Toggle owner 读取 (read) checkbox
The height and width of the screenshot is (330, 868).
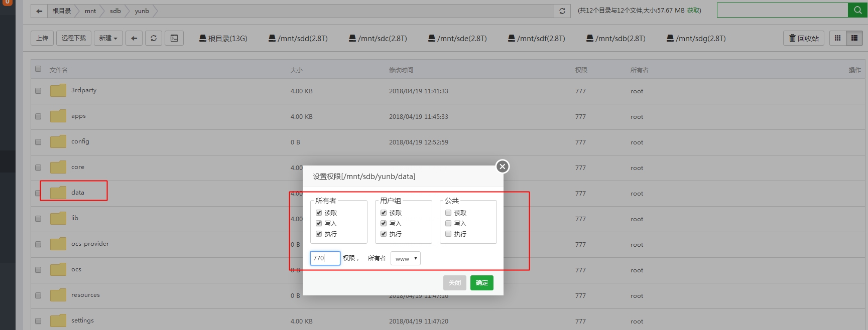pos(319,213)
